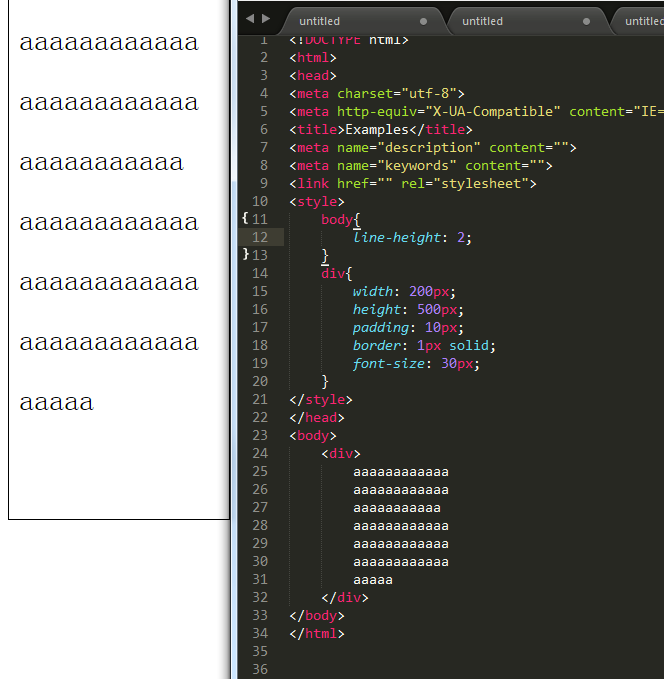Click the right tab navigation arrow
This screenshot has height=679, width=664.
pos(266,19)
